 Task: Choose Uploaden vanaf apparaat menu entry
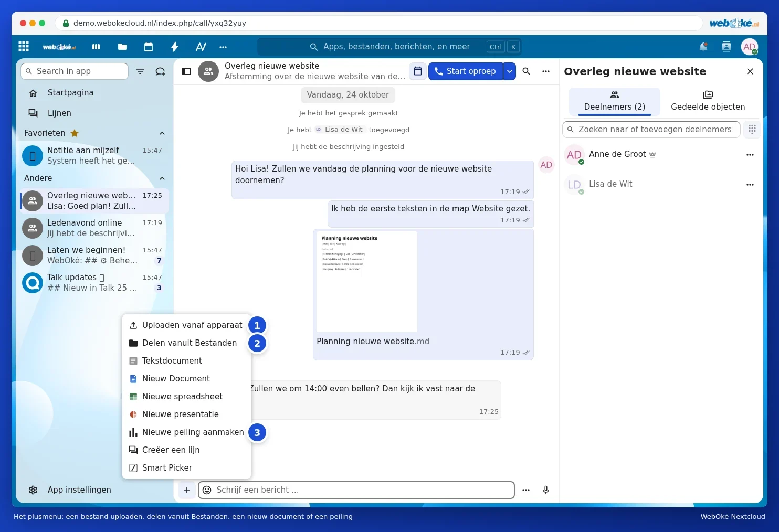tap(186, 325)
